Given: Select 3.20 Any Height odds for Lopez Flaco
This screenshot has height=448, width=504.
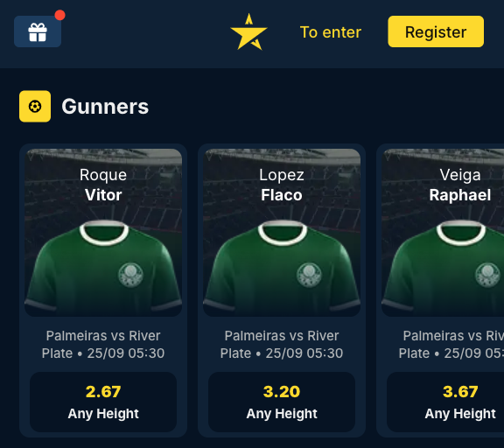Looking at the screenshot, I should [282, 402].
